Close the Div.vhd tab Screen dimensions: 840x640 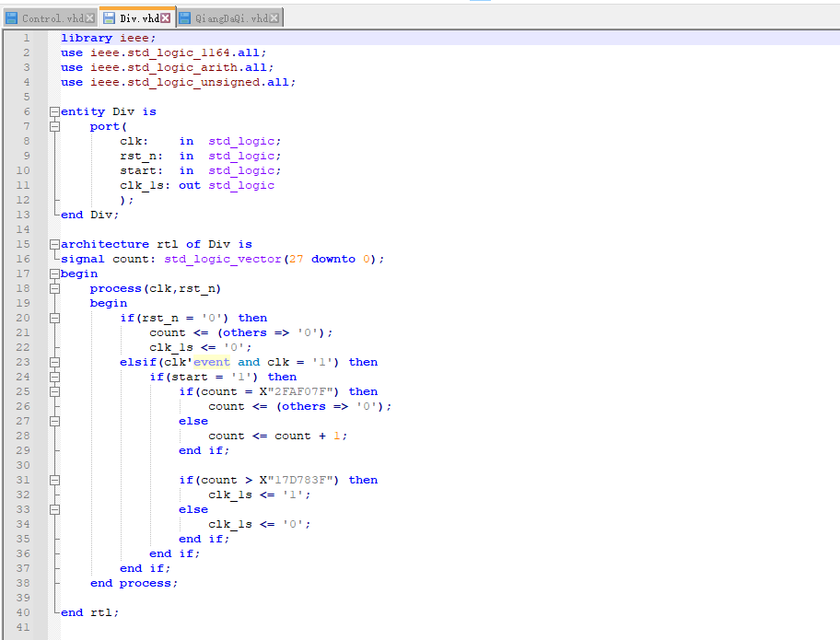(x=166, y=18)
